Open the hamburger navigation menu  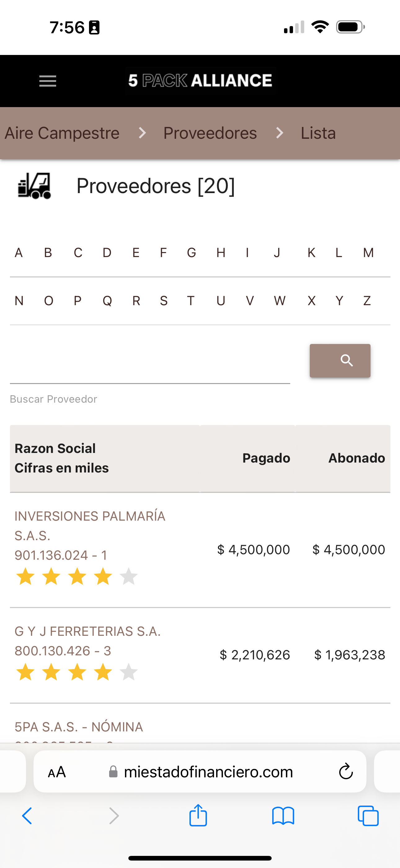click(47, 81)
